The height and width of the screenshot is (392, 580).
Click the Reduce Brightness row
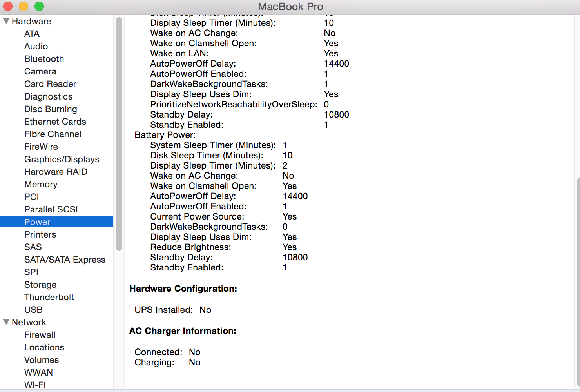point(223,247)
